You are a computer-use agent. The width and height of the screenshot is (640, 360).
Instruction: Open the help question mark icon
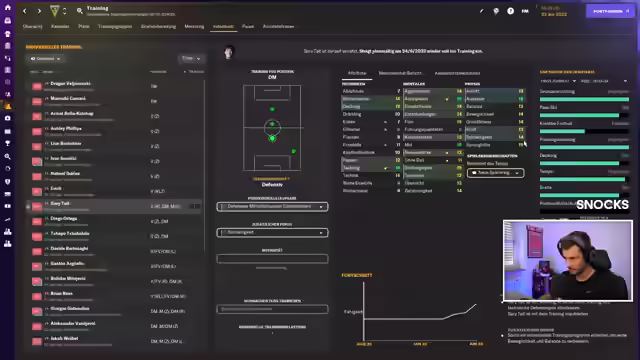tap(511, 11)
